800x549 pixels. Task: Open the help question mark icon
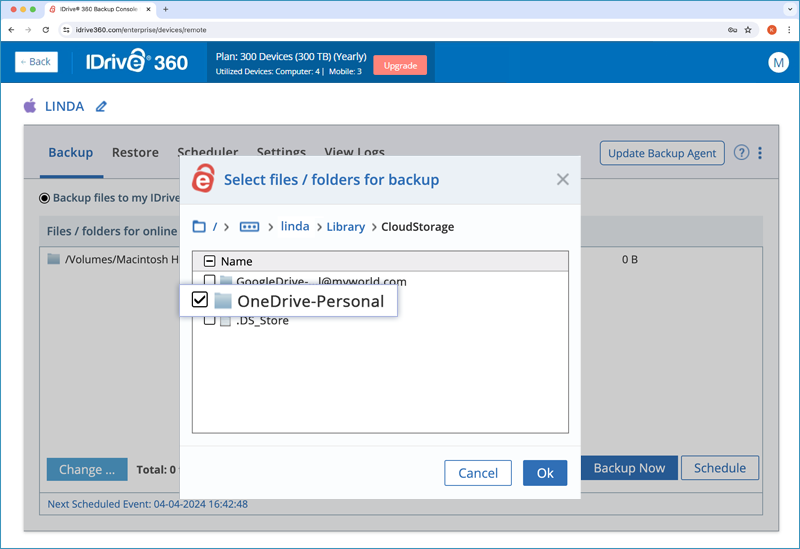741,153
